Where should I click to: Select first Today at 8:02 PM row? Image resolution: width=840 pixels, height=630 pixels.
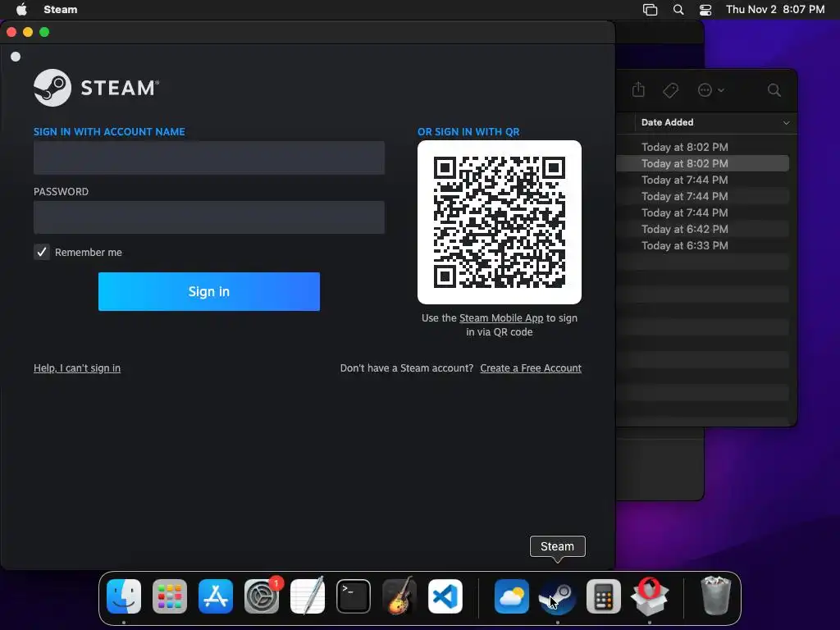(x=703, y=147)
